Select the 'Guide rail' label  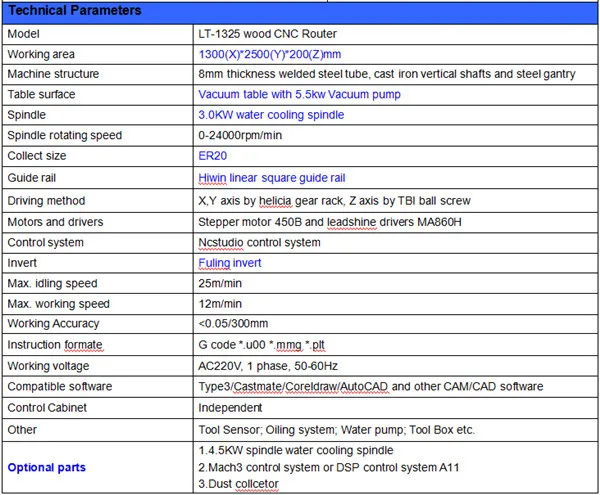31,178
